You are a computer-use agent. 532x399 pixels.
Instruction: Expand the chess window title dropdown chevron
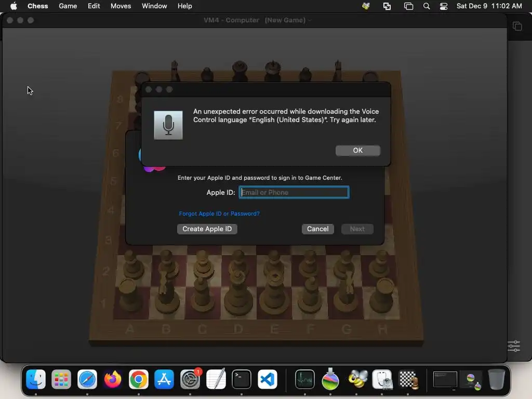(x=310, y=20)
